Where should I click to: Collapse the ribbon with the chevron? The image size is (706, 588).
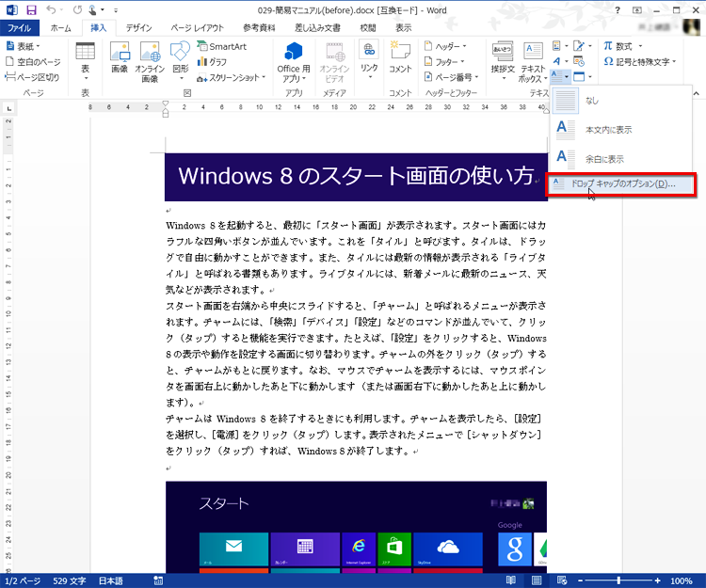[x=696, y=93]
